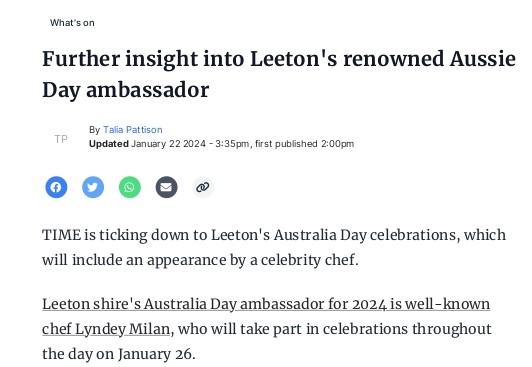Click the line mentioning 'celebrity chef'
This screenshot has width=532, height=367.
coord(200,260)
